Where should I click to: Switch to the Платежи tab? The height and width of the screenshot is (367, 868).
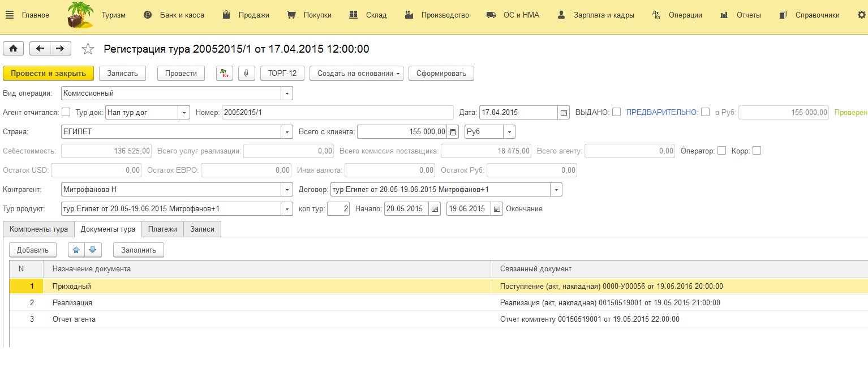(x=163, y=229)
